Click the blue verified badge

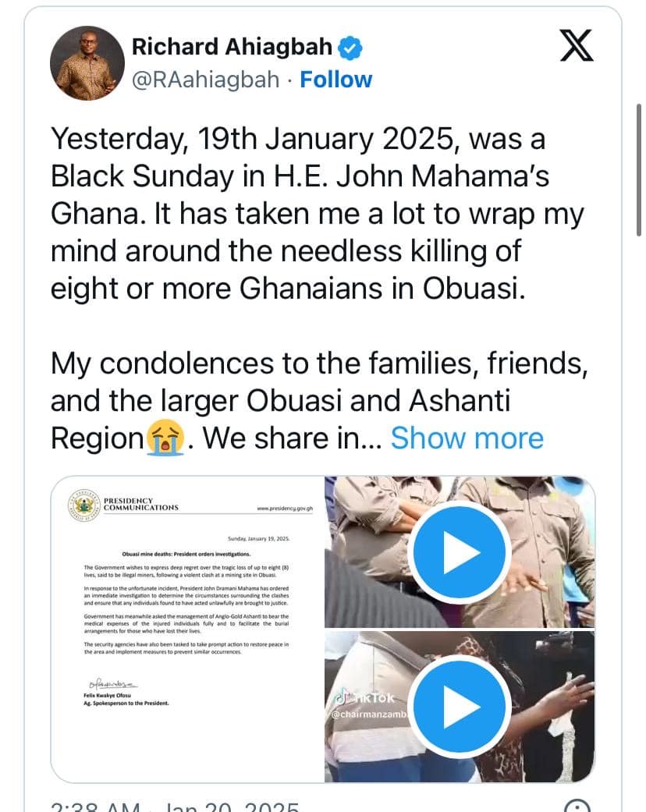[x=350, y=48]
